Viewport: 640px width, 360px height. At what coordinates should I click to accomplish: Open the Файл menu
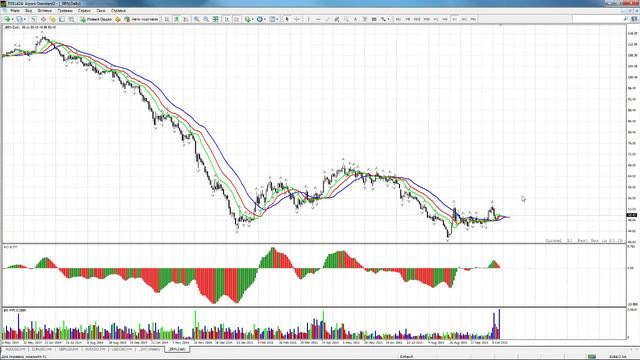[14, 11]
